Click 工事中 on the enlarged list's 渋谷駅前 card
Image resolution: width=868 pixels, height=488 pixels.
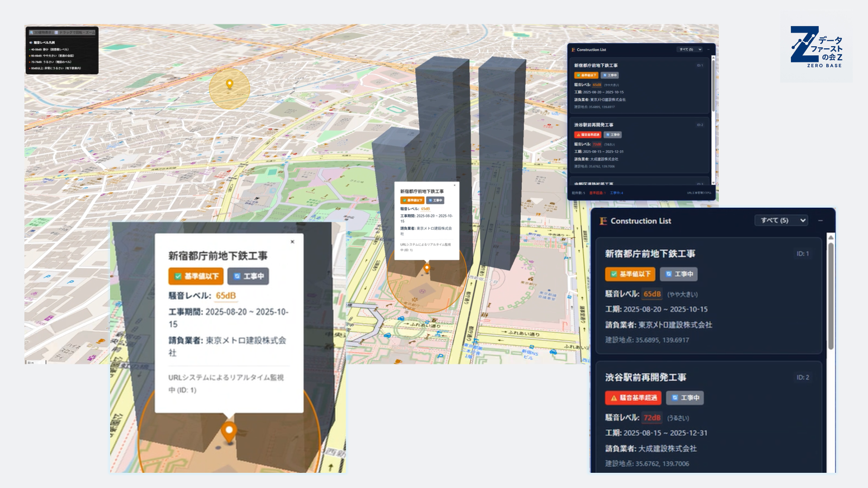pyautogui.click(x=685, y=397)
